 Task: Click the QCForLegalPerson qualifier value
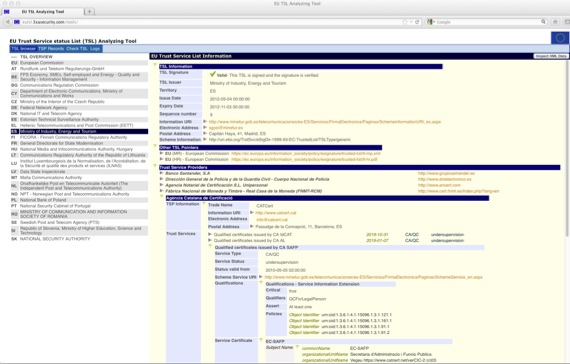(307, 299)
